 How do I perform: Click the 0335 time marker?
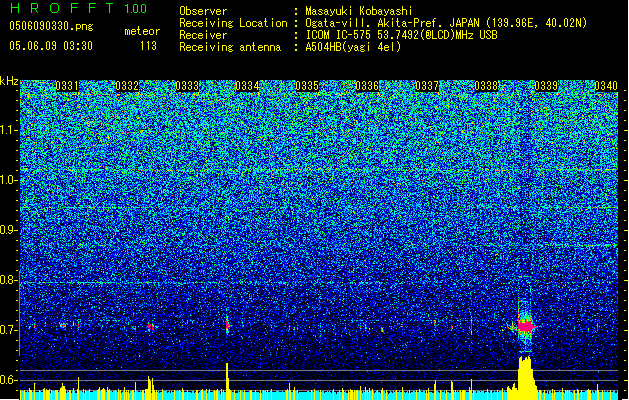307,86
